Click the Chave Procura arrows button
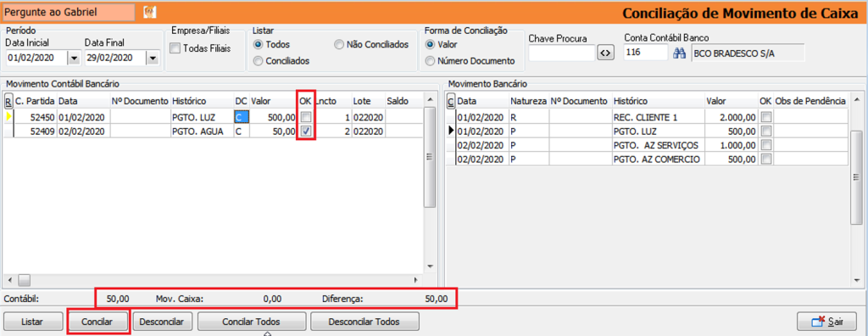 606,53
